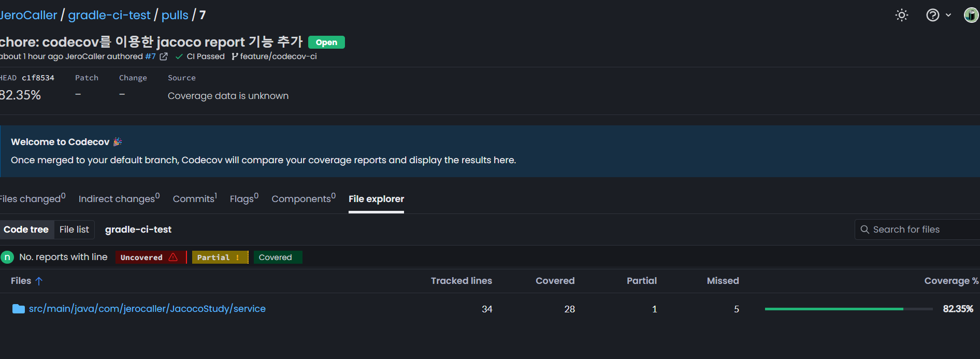
Task: Switch to File list view
Action: pyautogui.click(x=74, y=229)
